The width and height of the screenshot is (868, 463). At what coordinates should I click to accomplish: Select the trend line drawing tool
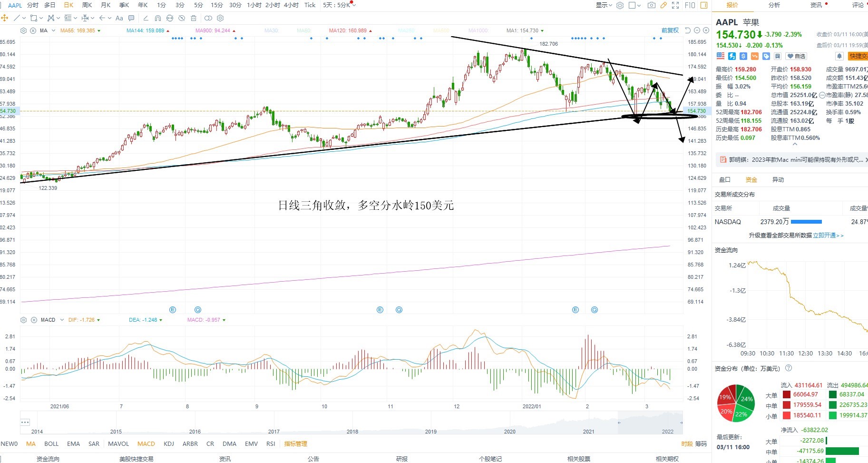point(17,18)
